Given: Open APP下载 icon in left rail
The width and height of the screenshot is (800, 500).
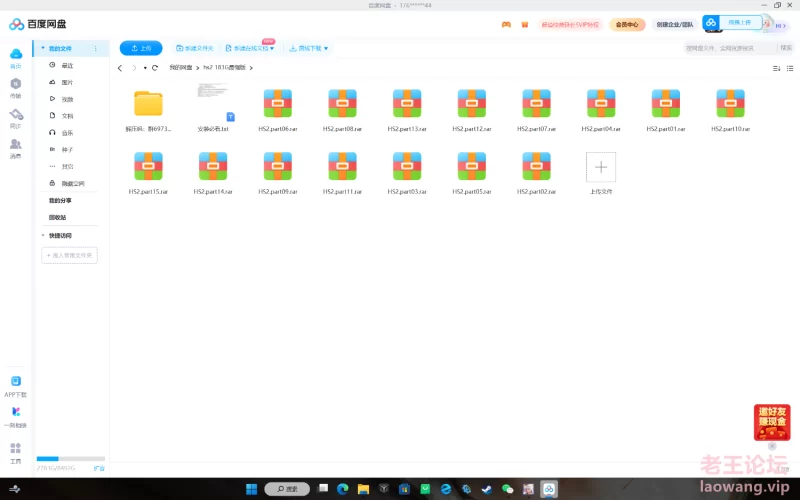Looking at the screenshot, I should click(16, 381).
